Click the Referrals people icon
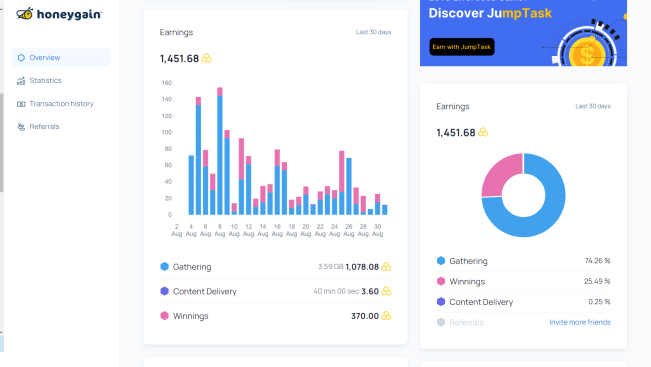Image resolution: width=651 pixels, height=367 pixels. tap(21, 127)
